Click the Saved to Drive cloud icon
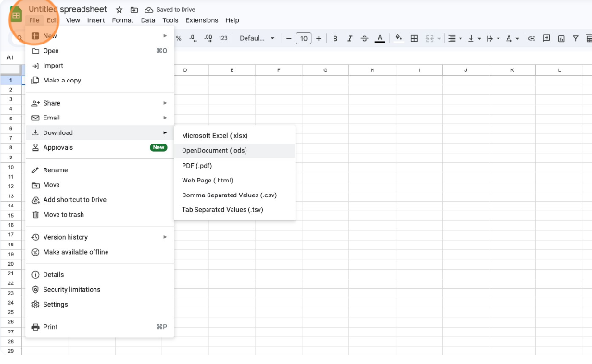The width and height of the screenshot is (592, 364). 149,10
